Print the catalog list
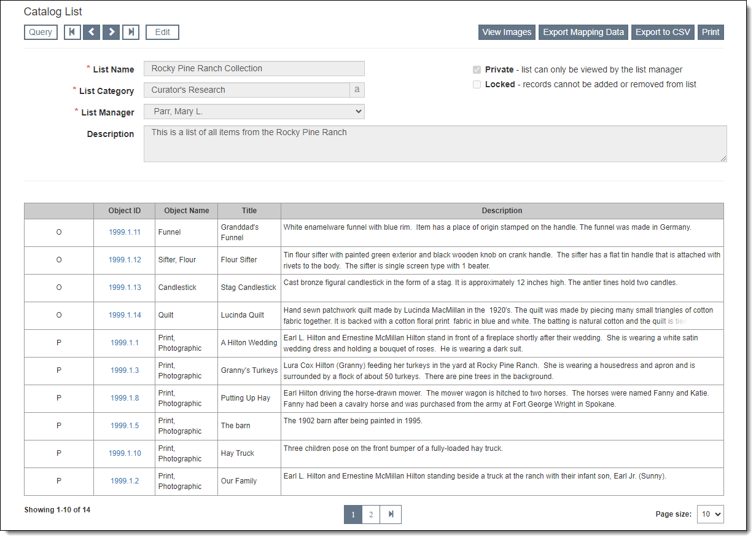This screenshot has height=540, width=756. 711,32
